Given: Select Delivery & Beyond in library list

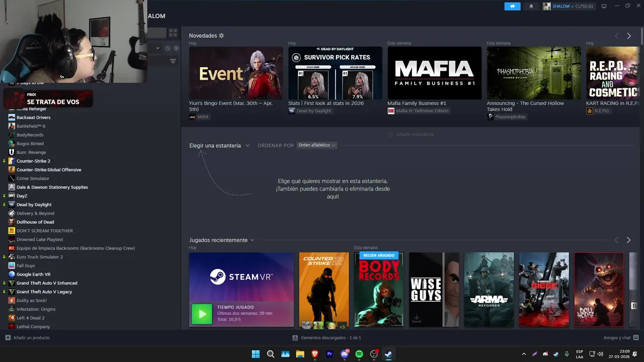Looking at the screenshot, I should 35,213.
